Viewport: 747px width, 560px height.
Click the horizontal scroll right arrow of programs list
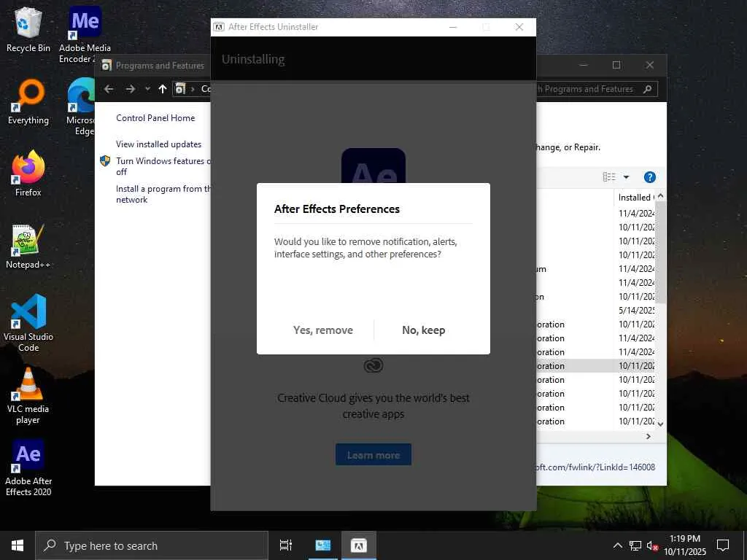[x=648, y=436]
